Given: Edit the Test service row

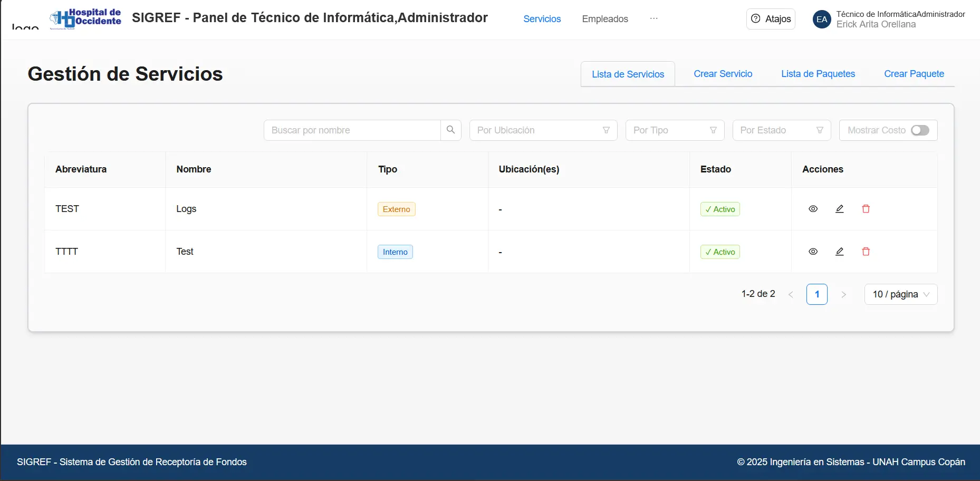Looking at the screenshot, I should tap(839, 252).
